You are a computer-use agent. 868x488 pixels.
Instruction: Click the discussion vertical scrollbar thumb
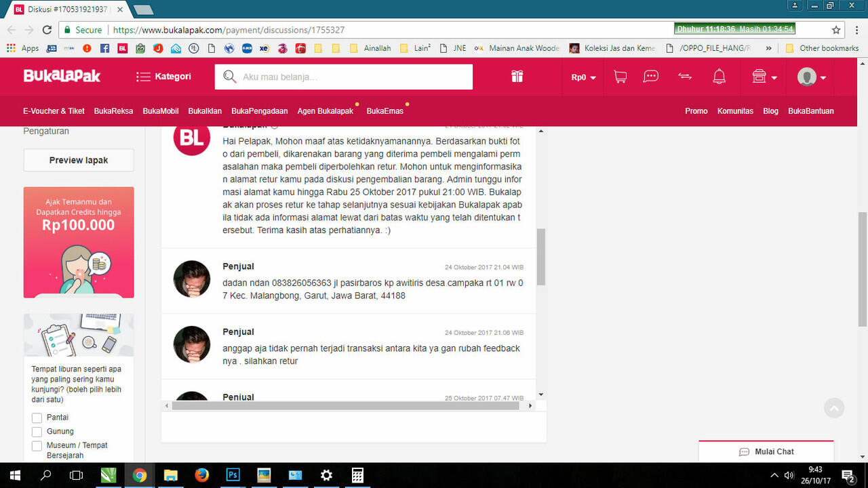540,257
